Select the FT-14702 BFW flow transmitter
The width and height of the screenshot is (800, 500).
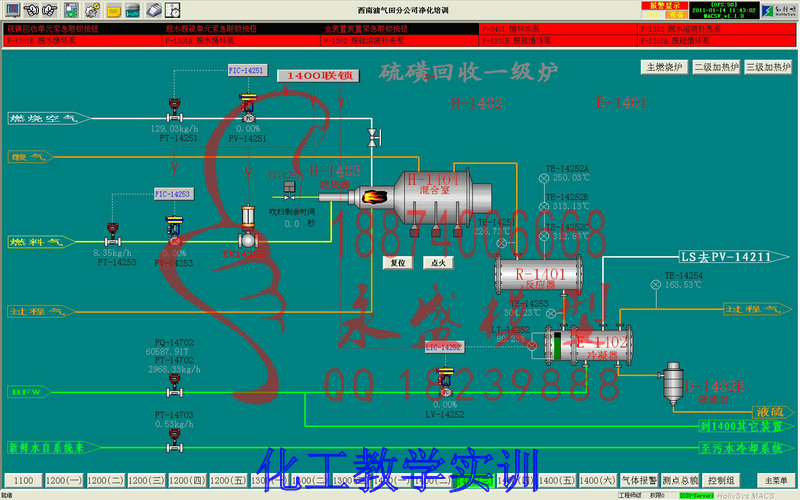pos(174,386)
